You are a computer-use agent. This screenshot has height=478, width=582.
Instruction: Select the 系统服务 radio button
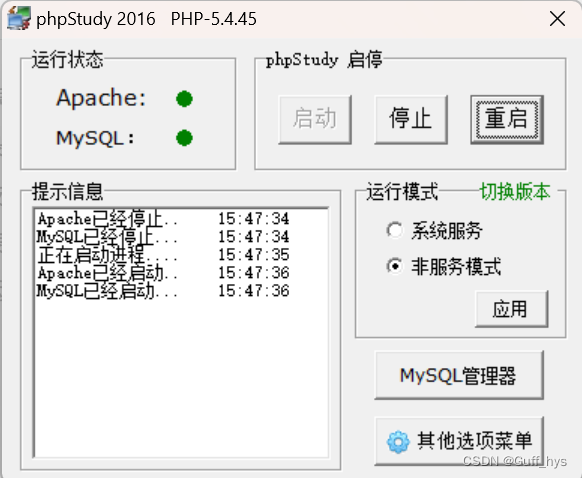[x=395, y=230]
